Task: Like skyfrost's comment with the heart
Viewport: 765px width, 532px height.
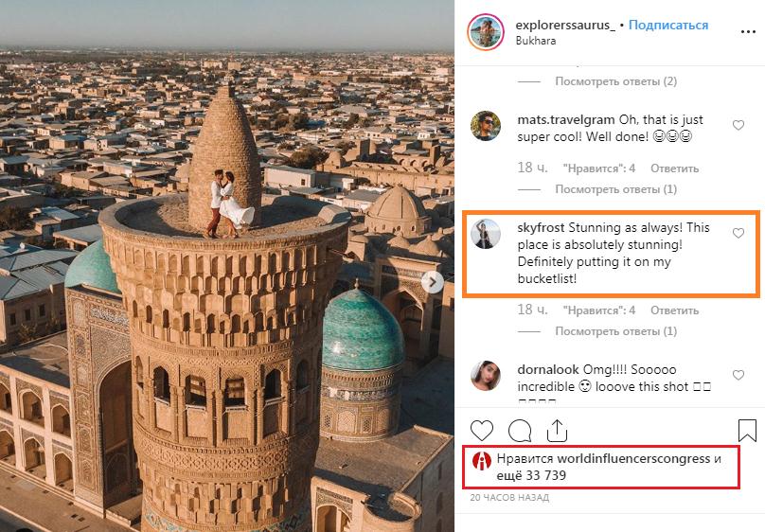Action: (738, 233)
